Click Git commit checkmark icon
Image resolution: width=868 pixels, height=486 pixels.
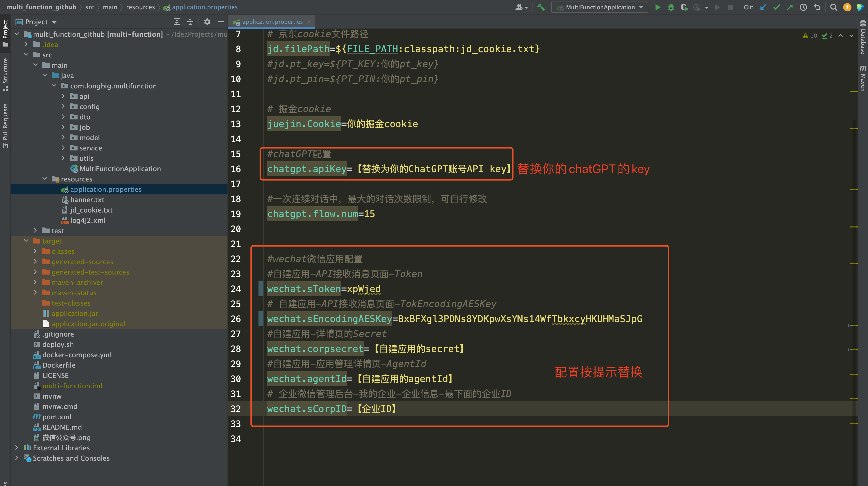(x=777, y=7)
